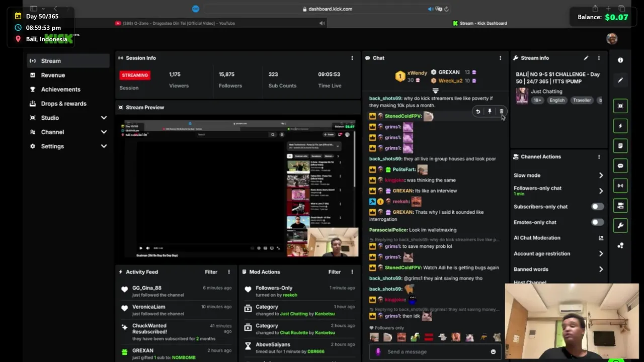Open Session Info three-dot menu
The height and width of the screenshot is (362, 644).
point(352,58)
